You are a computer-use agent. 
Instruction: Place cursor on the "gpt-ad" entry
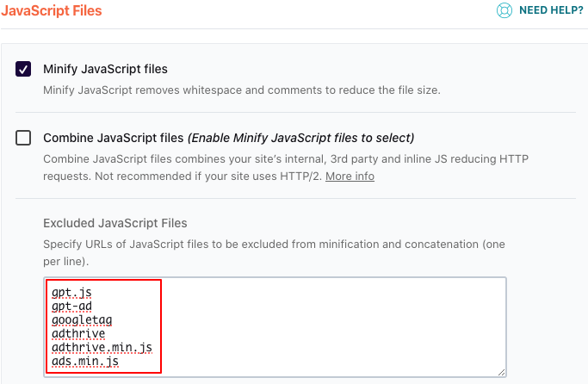pos(74,307)
